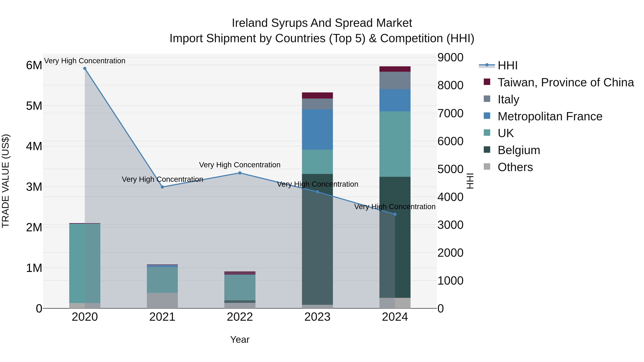Select the 2023 HHI data point
This screenshot has height=362, width=644.
pyautogui.click(x=318, y=192)
